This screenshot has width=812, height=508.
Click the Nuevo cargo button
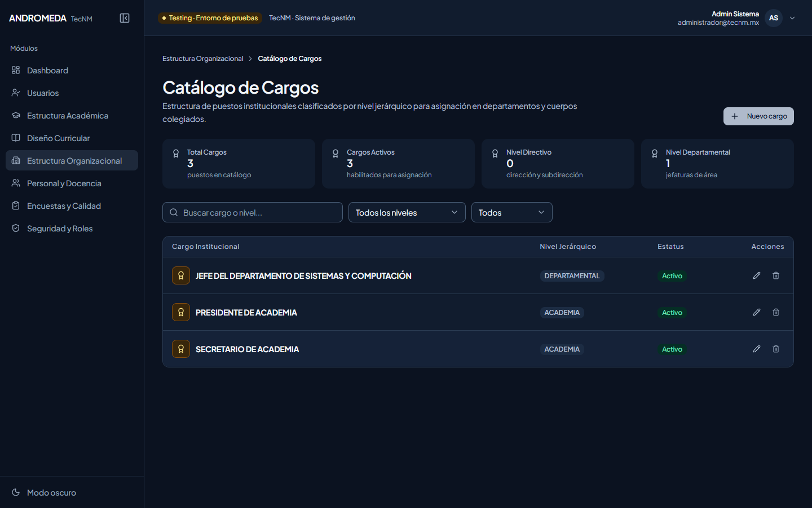758,116
